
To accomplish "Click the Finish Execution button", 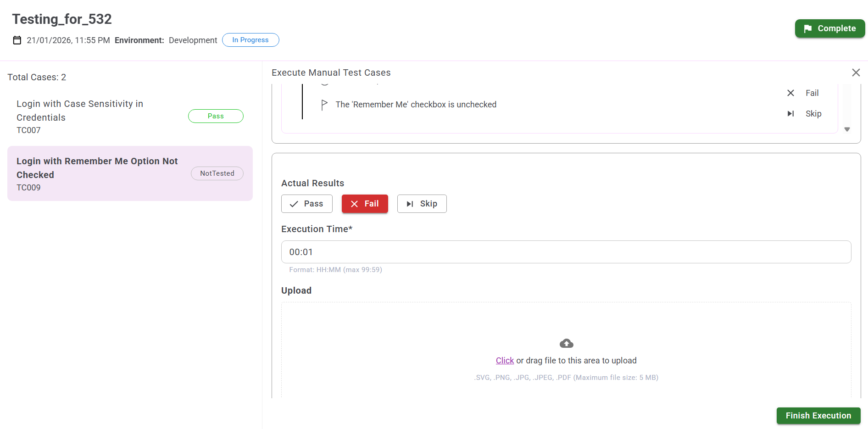I will click(x=818, y=416).
